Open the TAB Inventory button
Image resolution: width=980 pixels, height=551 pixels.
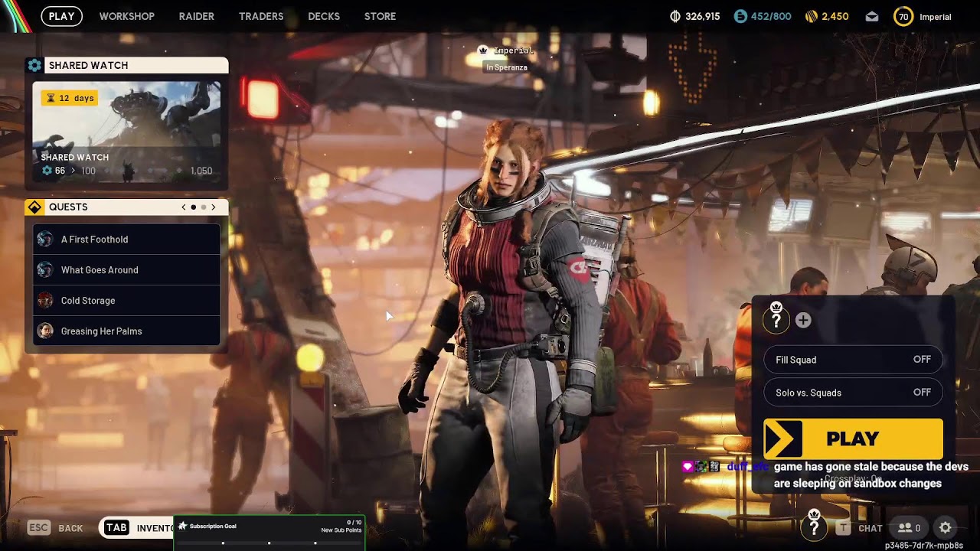[x=138, y=528]
